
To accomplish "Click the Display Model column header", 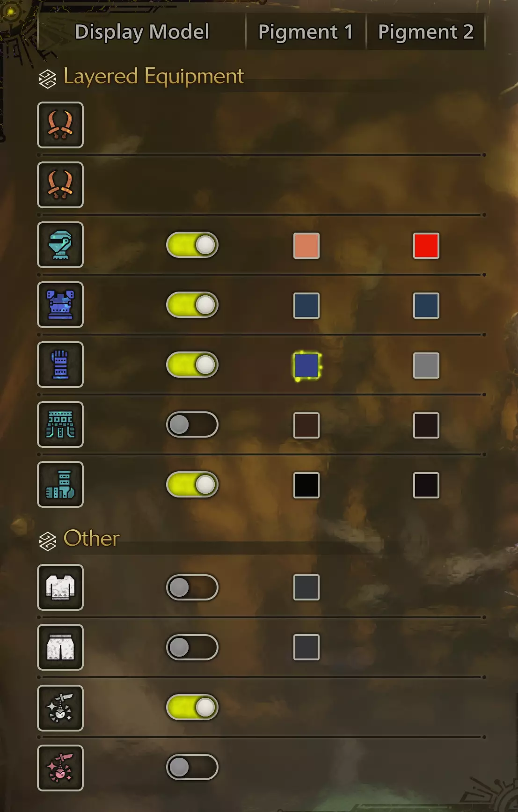I will (x=142, y=32).
